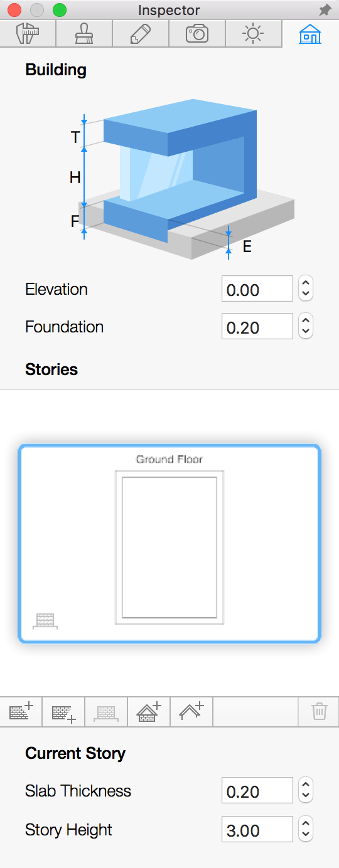Switch to the camera settings tab
This screenshot has width=339, height=868.
pos(197,34)
